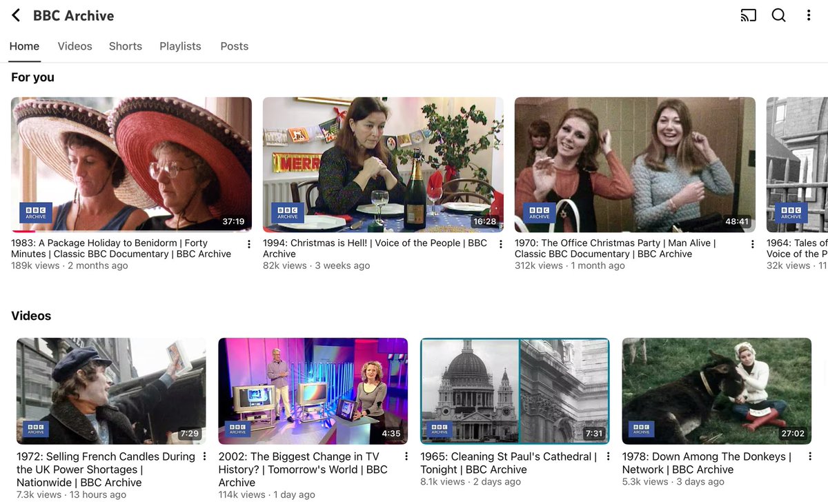Open title '1972: Selling French Candles'

coord(106,470)
